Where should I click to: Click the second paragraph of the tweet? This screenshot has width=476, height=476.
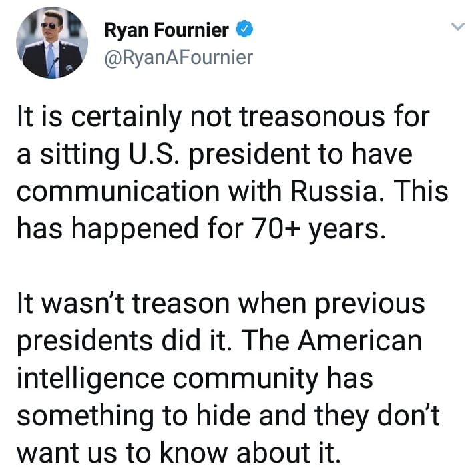[227, 379]
